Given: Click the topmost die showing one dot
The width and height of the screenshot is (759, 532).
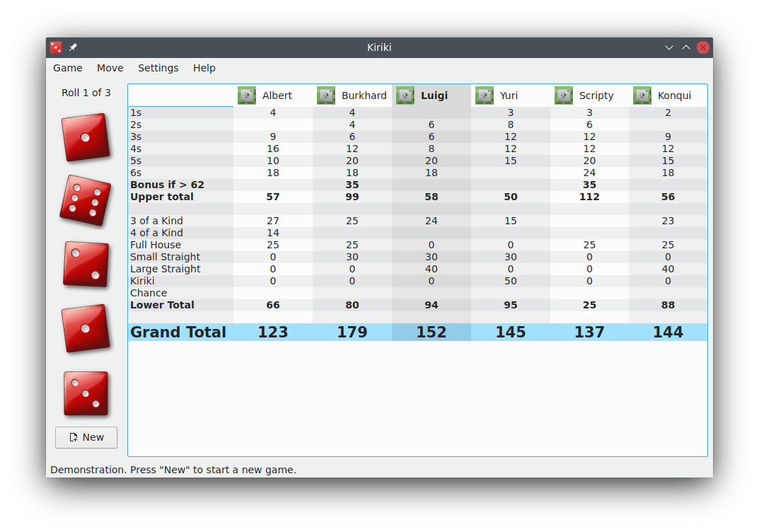Looking at the screenshot, I should click(86, 137).
